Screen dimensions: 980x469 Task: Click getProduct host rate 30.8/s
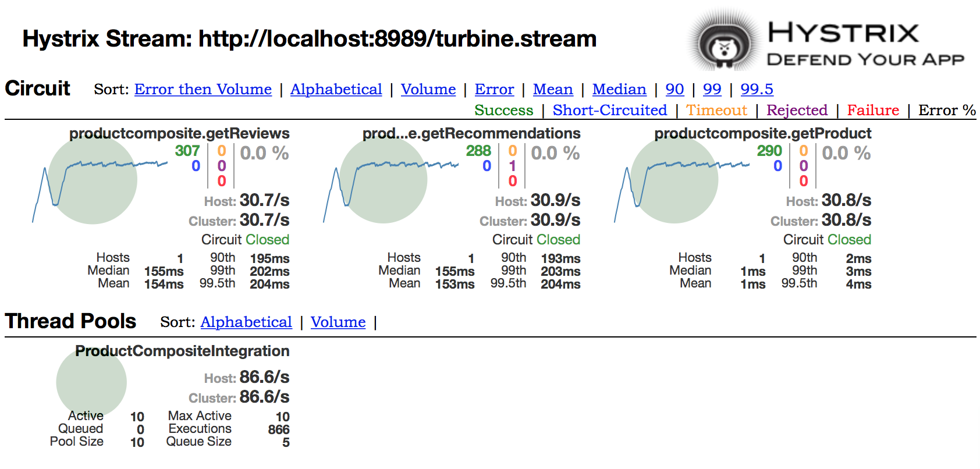coord(847,200)
